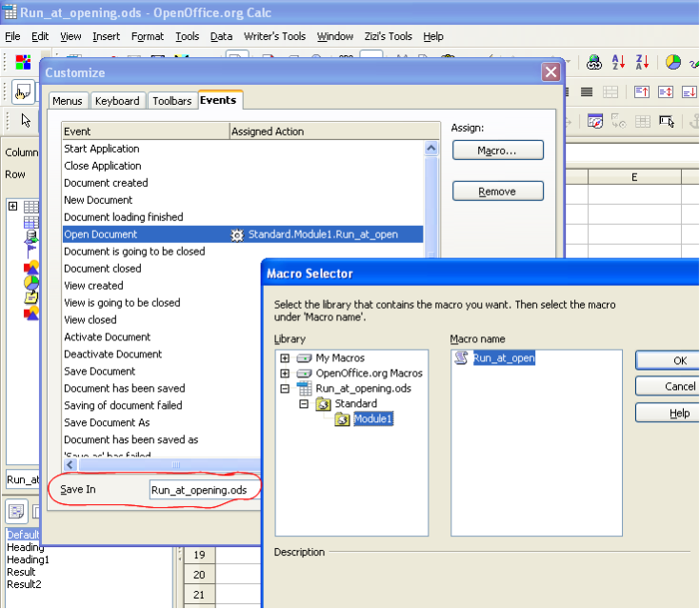Open the Tools menu
Screen dimensions: 700x609
[187, 36]
